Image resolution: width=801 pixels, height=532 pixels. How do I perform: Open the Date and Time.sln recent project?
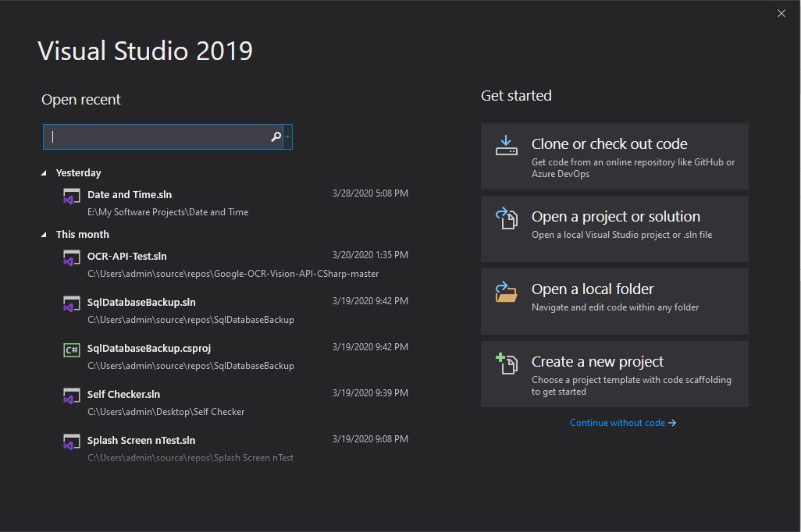coord(130,194)
